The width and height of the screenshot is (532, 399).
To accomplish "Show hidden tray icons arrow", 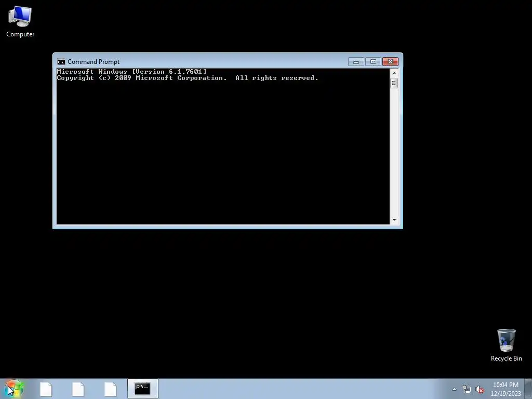I will [454, 390].
